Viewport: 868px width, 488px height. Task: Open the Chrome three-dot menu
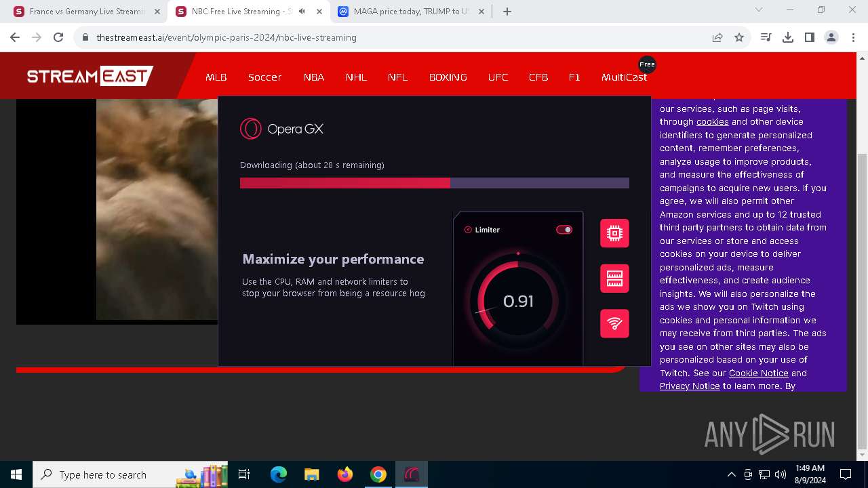click(853, 37)
